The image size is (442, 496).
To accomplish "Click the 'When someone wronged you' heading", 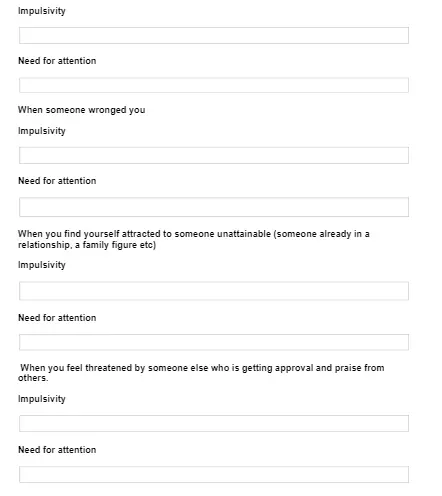I will (x=82, y=110).
